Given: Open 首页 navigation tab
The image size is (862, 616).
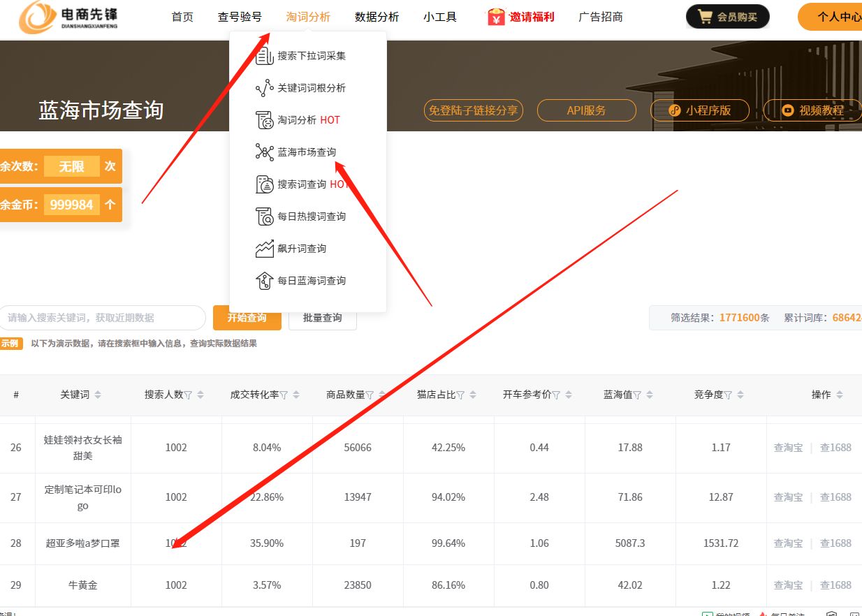Looking at the screenshot, I should point(182,17).
